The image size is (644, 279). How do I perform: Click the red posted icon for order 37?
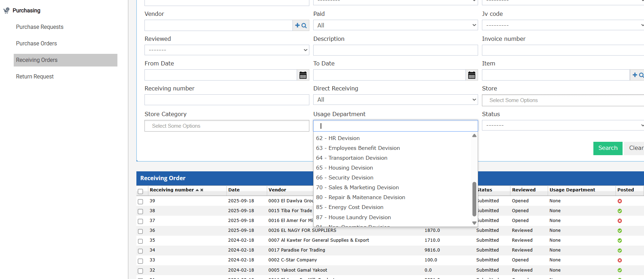coord(620,221)
